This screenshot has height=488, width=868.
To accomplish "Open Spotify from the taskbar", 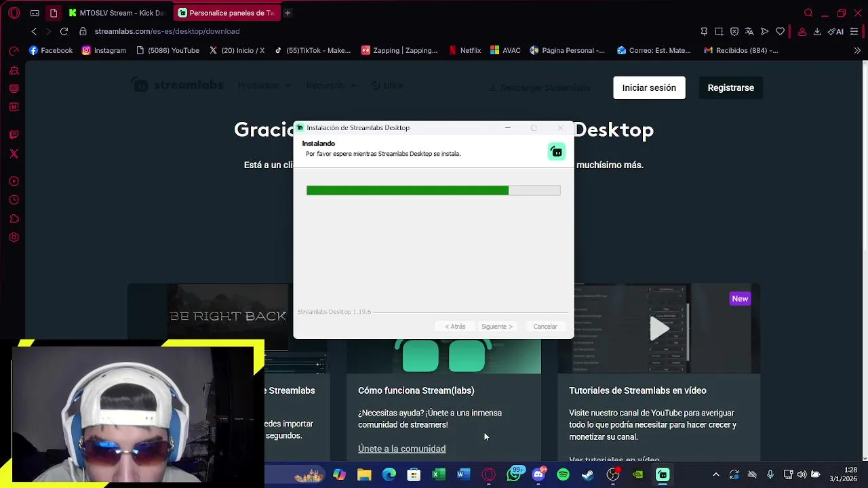I will click(x=563, y=475).
